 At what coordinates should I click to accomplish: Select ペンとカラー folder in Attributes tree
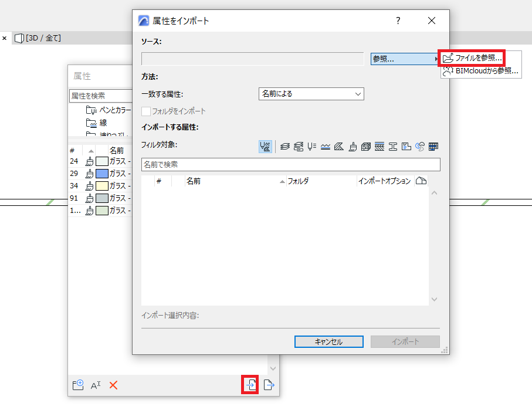click(109, 110)
